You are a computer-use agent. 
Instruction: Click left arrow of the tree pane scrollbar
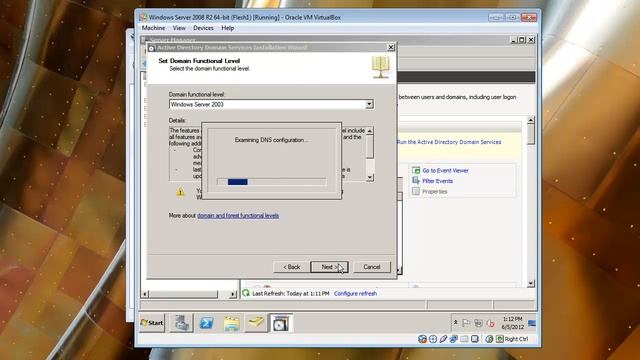145,294
